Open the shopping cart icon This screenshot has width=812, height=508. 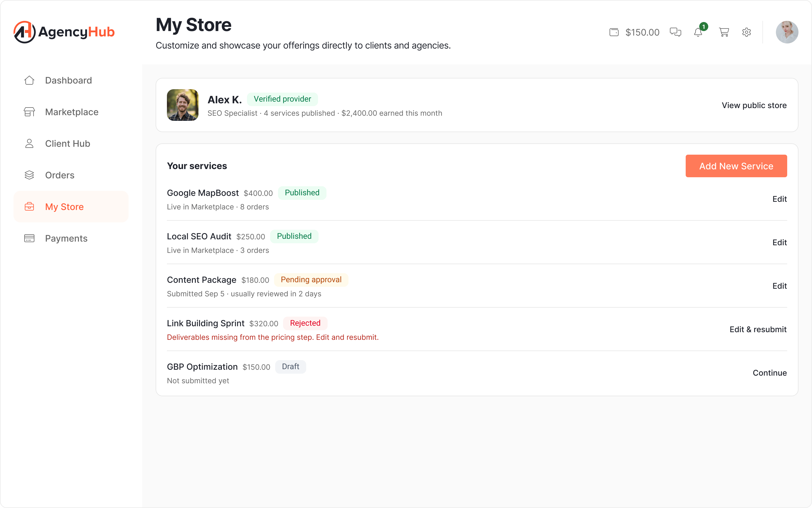(x=724, y=32)
